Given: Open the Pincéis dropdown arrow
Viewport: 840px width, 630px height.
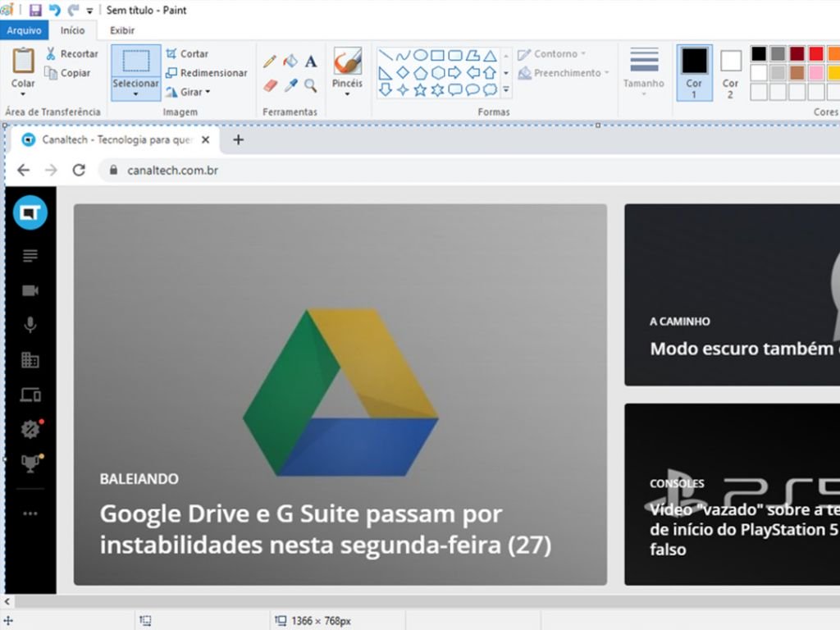Looking at the screenshot, I should click(x=347, y=94).
